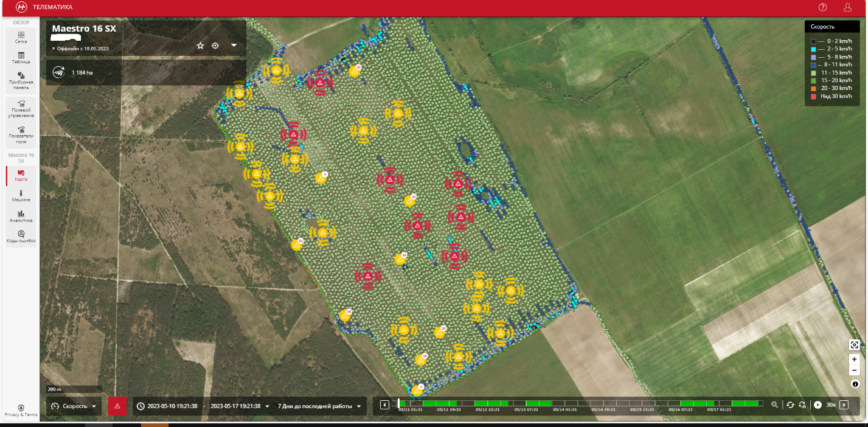Click the 1 184 ha area value

tap(83, 72)
